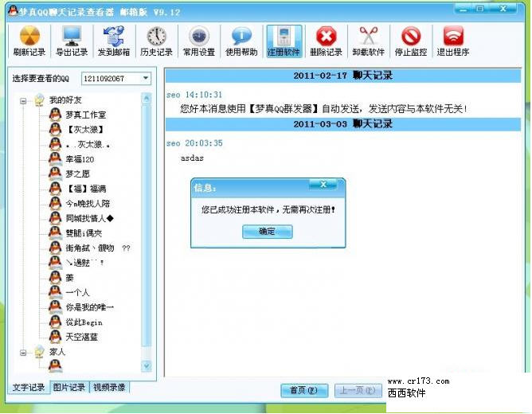This screenshot has height=414, width=532.
Task: Open 使用帮助 help icon
Action: point(241,41)
